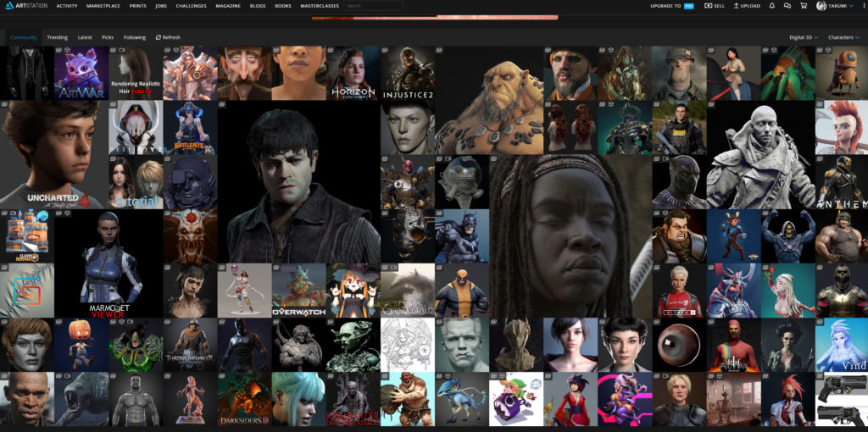Click the Upload button label

[x=751, y=6]
